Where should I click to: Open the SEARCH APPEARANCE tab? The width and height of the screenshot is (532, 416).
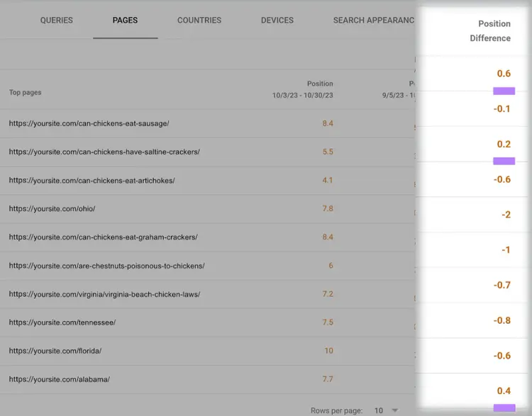(374, 21)
